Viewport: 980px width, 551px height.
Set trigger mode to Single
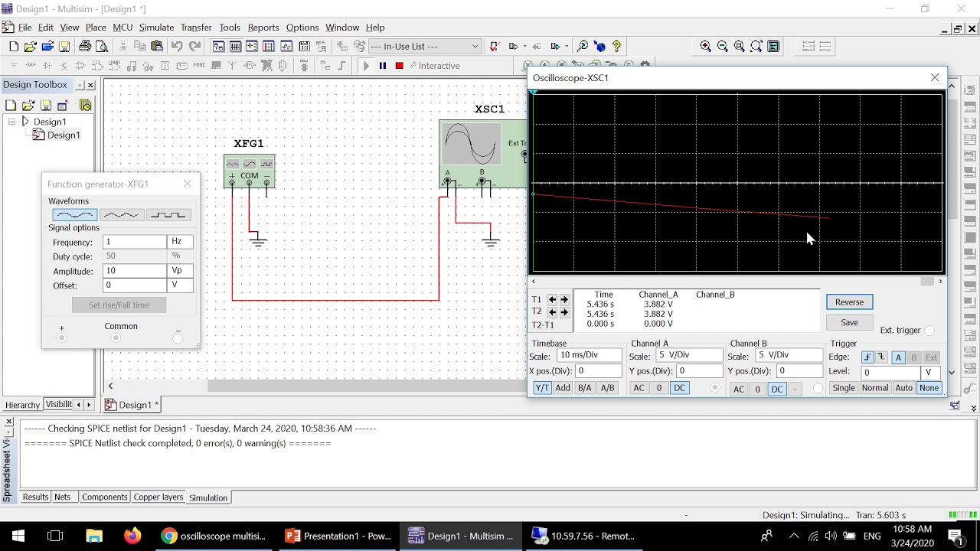tap(844, 388)
